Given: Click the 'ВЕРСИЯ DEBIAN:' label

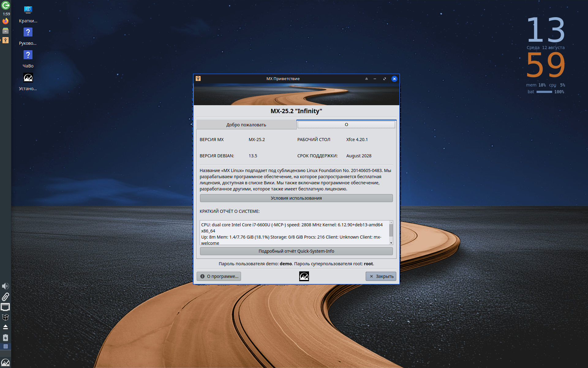Looking at the screenshot, I should [217, 156].
